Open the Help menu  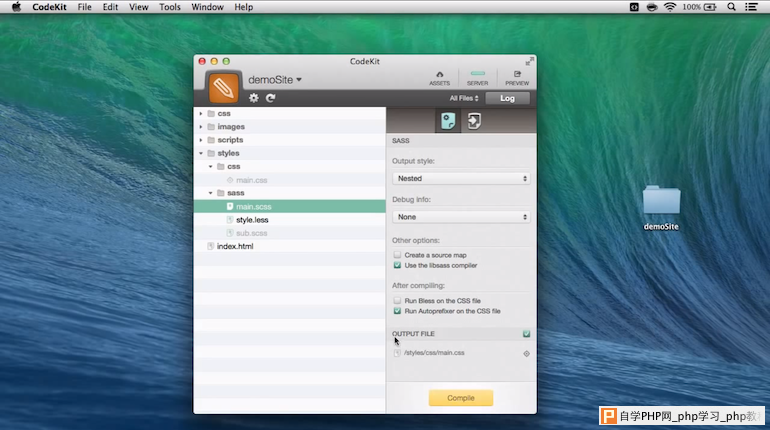pyautogui.click(x=243, y=7)
